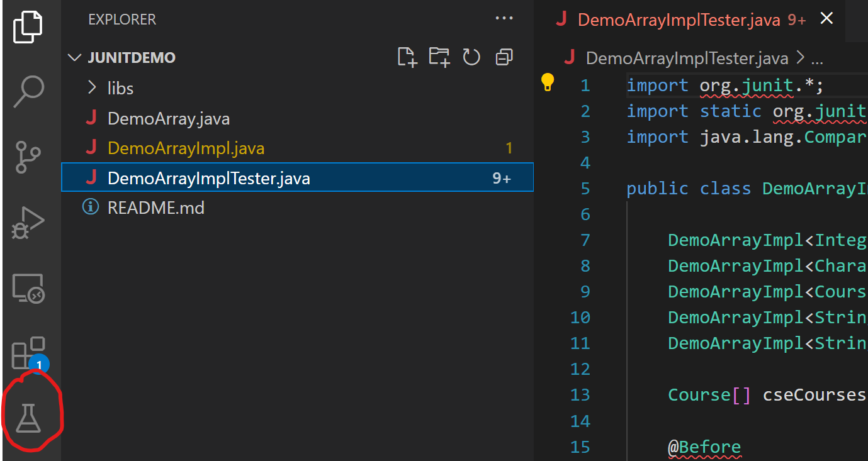The width and height of the screenshot is (868, 461).
Task: Create a new folder in JUNITDEMO
Action: 439,57
